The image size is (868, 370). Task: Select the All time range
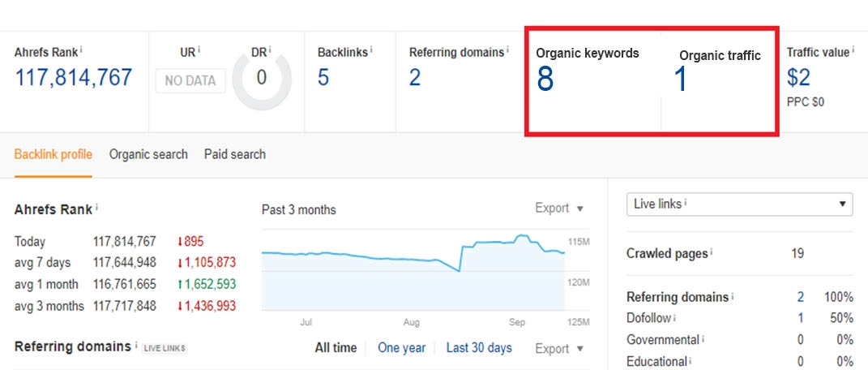[x=336, y=347]
